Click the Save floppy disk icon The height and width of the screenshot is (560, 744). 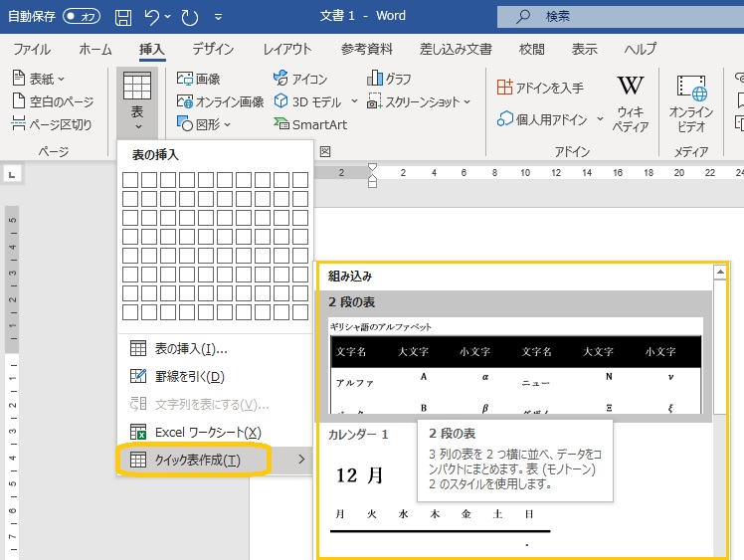(x=123, y=17)
